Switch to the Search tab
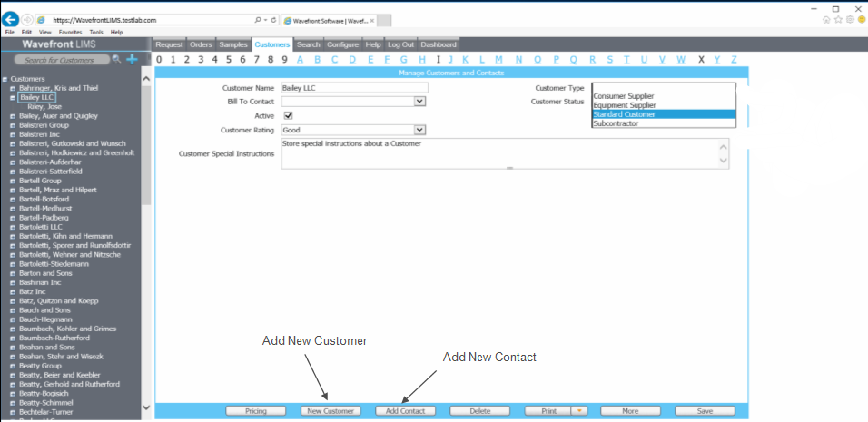This screenshot has height=422, width=868. pyautogui.click(x=309, y=44)
